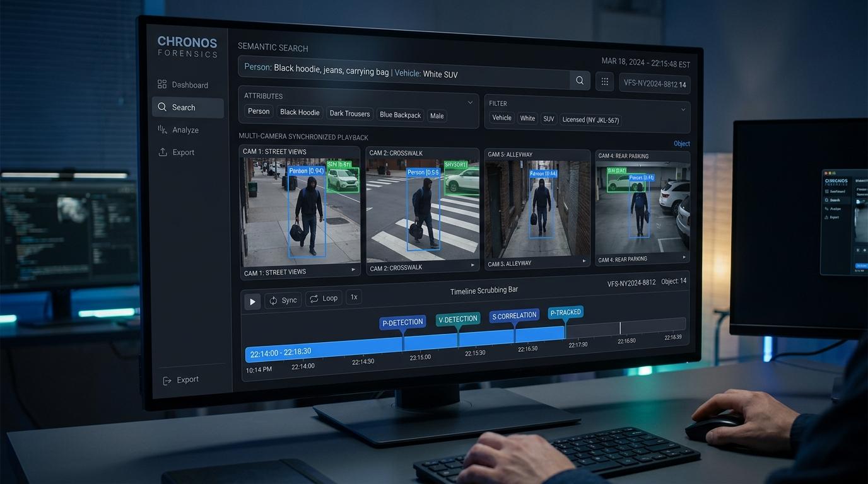Open the Dashboard sidebar item

point(183,84)
